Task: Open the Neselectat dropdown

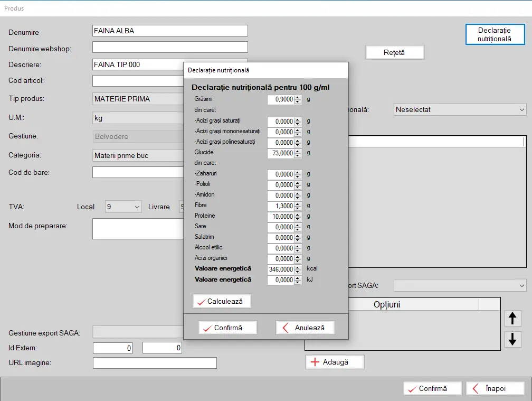Action: (460, 110)
